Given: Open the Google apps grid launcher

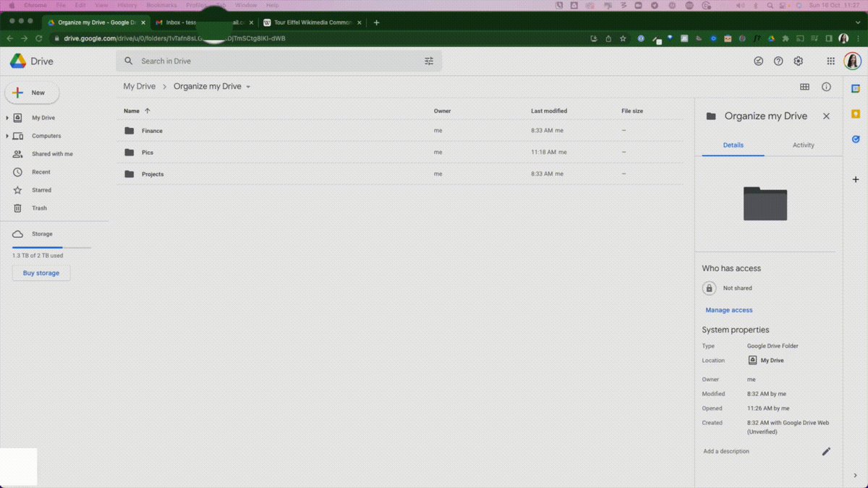Looking at the screenshot, I should (x=831, y=61).
